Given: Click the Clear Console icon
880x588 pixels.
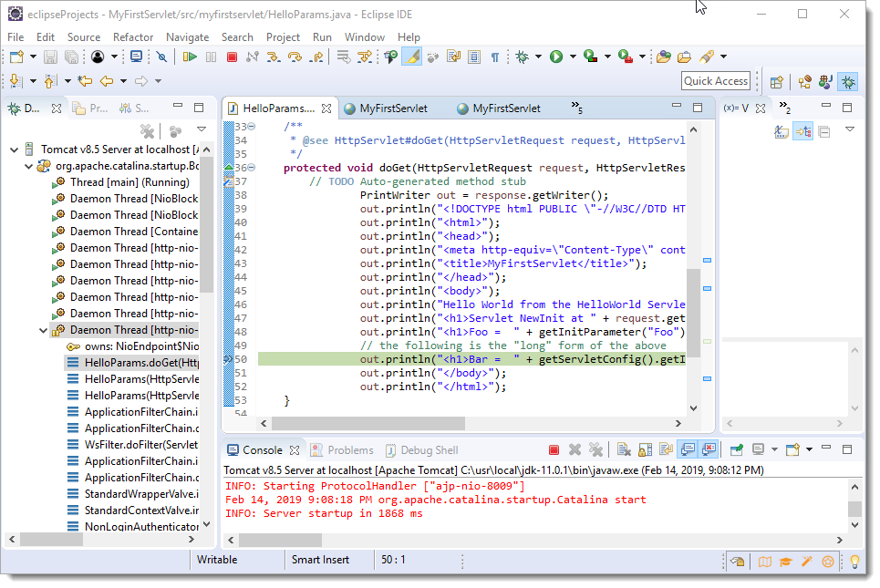Looking at the screenshot, I should 624,450.
